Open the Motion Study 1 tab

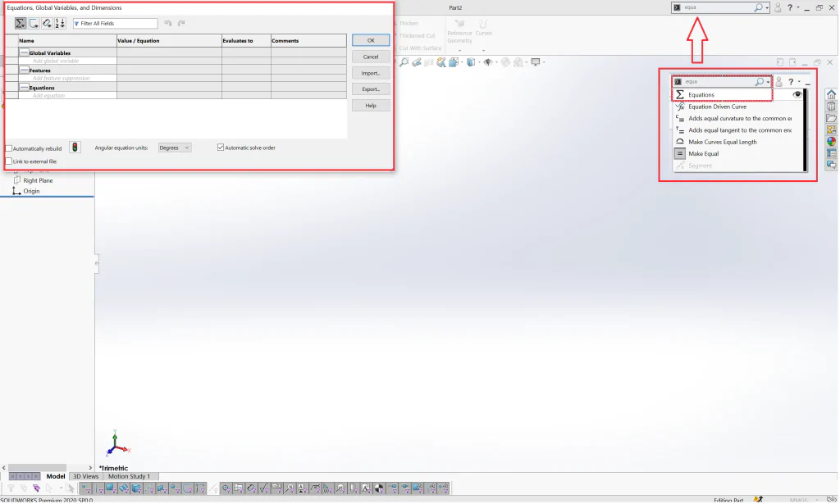[129, 476]
